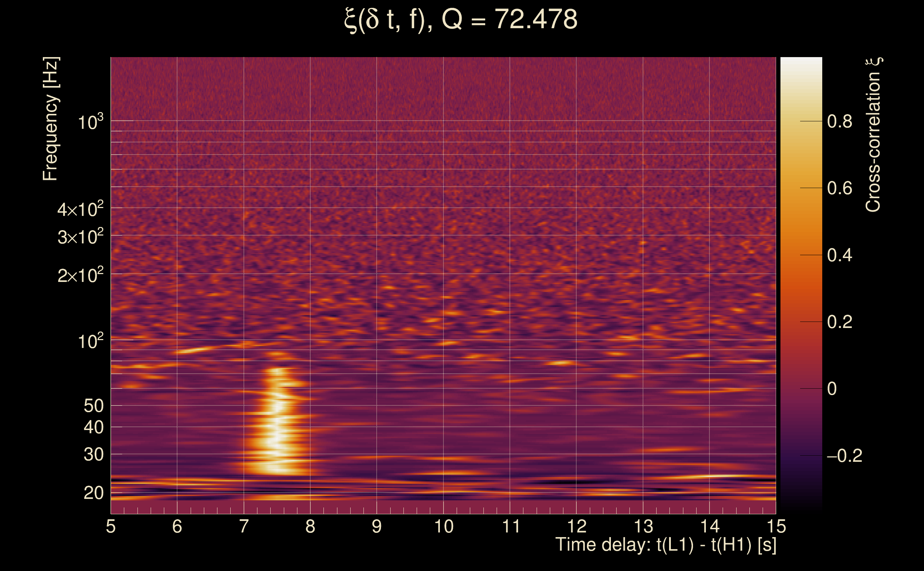Click the Cross-correlation ξ colorbar label
The width and height of the screenshot is (924, 571).
pyautogui.click(x=873, y=135)
